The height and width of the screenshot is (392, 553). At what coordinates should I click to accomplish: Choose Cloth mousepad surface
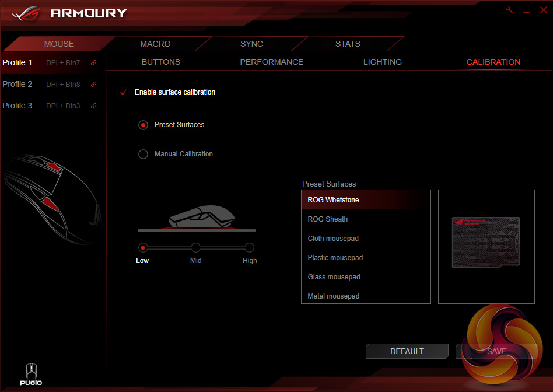click(x=366, y=239)
